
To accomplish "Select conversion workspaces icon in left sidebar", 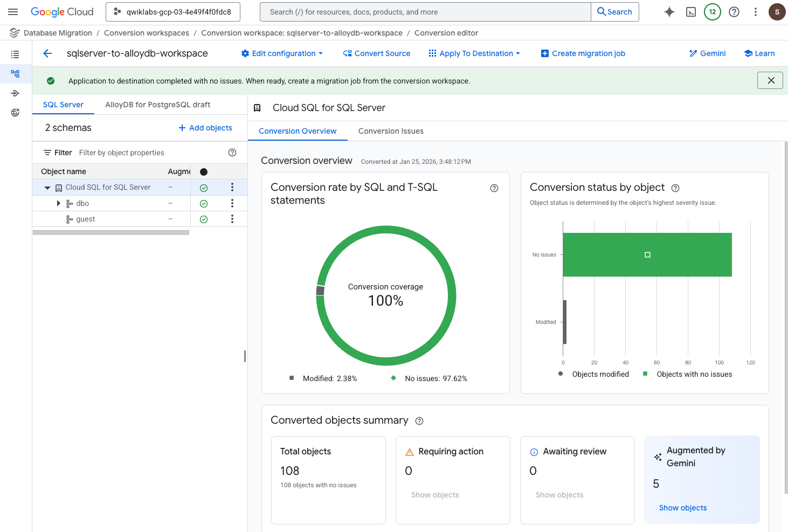I will click(x=15, y=74).
